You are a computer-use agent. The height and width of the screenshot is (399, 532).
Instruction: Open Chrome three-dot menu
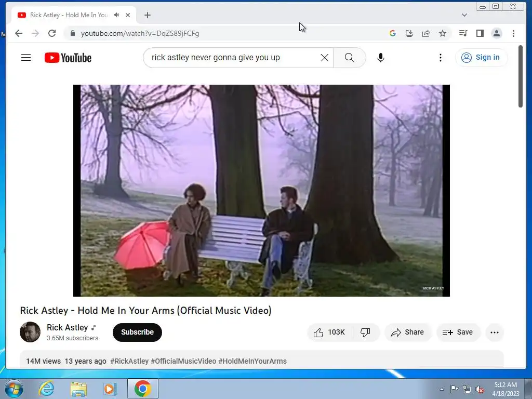pyautogui.click(x=513, y=33)
